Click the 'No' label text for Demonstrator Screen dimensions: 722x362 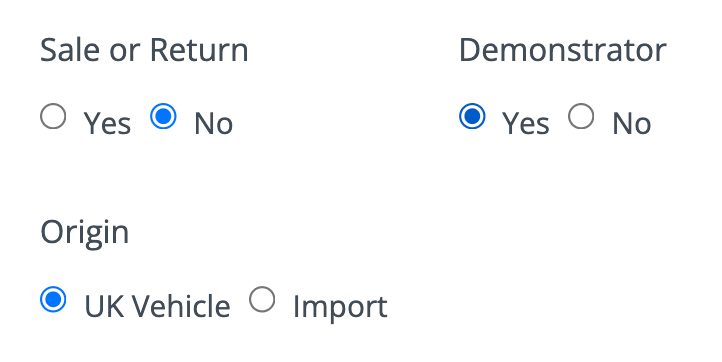tap(631, 124)
